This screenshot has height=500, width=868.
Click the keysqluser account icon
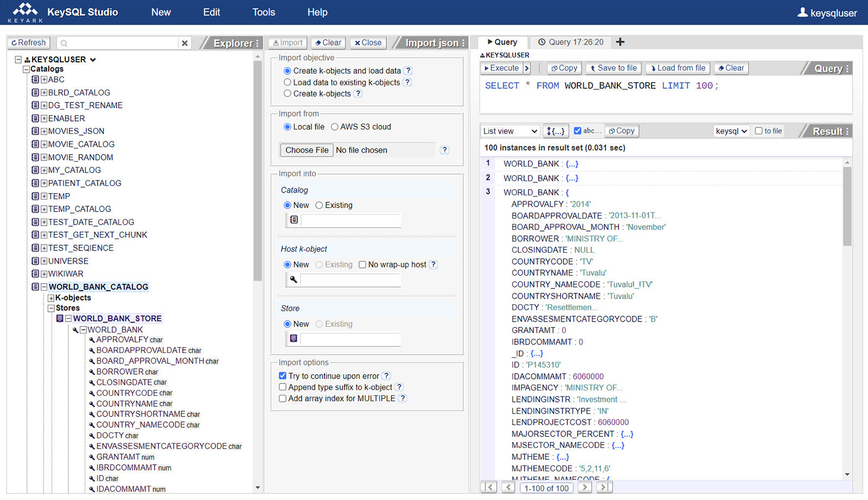click(802, 12)
